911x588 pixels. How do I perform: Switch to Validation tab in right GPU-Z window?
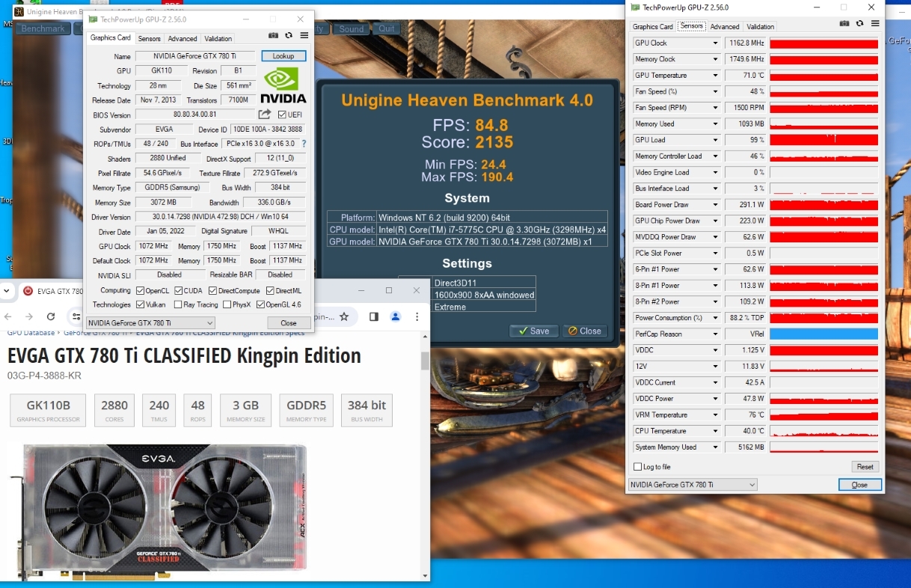point(760,27)
